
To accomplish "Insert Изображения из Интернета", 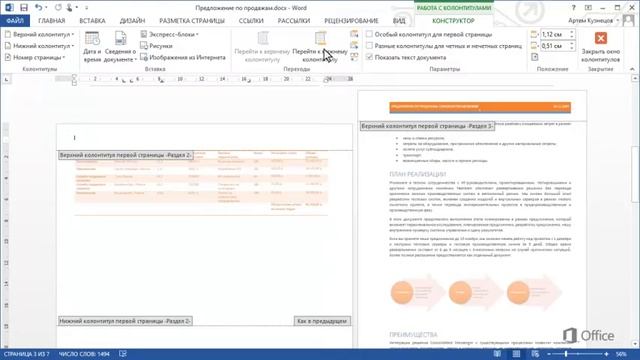I will click(x=183, y=58).
